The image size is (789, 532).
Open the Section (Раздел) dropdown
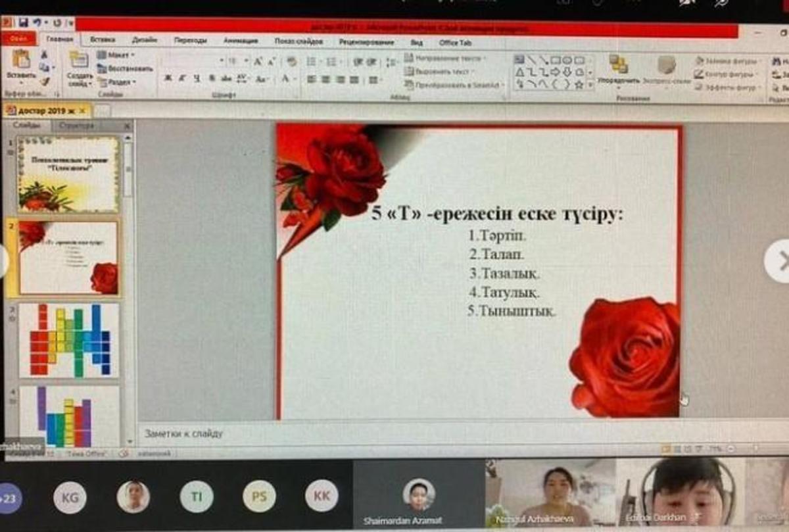coord(117,82)
